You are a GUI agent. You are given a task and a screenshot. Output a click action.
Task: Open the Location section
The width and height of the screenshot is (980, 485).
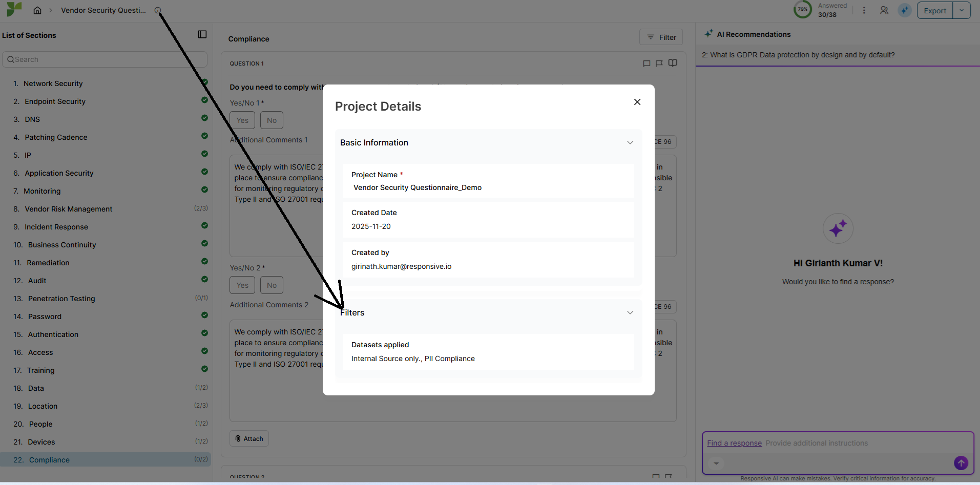tap(107, 406)
